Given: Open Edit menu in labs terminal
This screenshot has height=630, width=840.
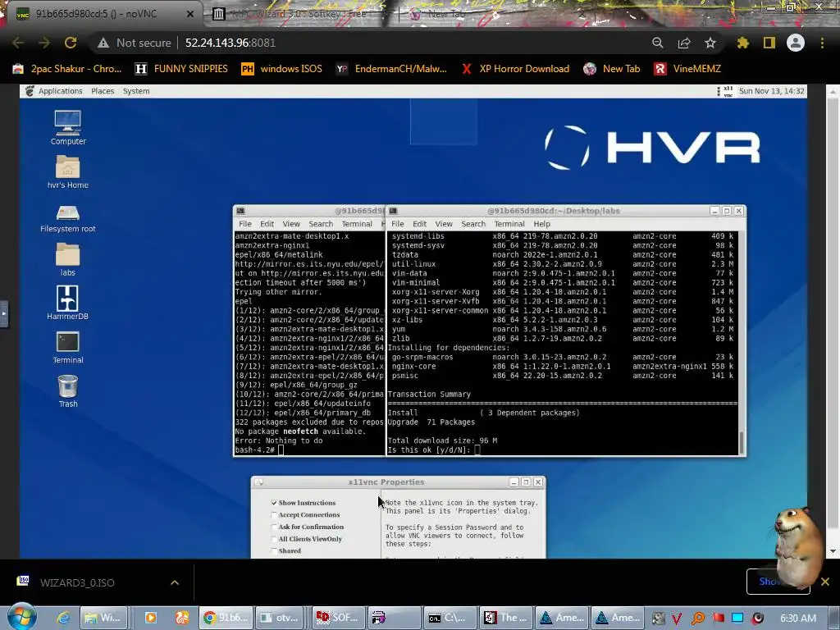Looking at the screenshot, I should pos(419,224).
